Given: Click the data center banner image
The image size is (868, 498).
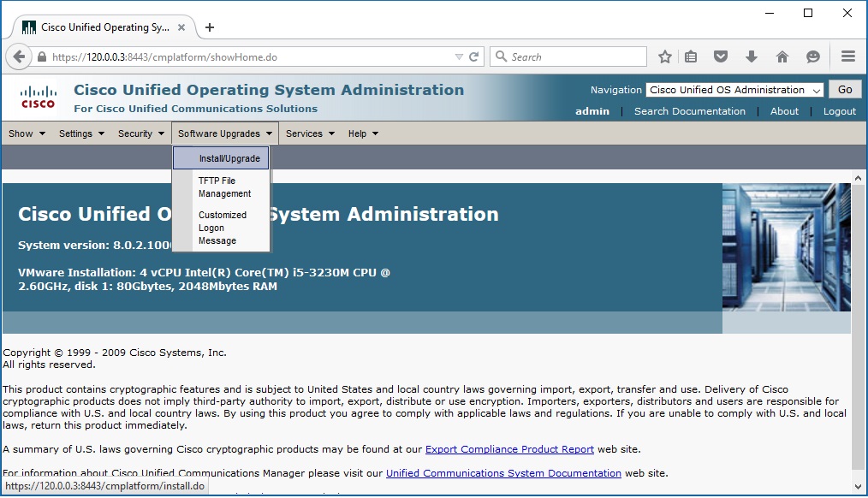Looking at the screenshot, I should click(786, 247).
